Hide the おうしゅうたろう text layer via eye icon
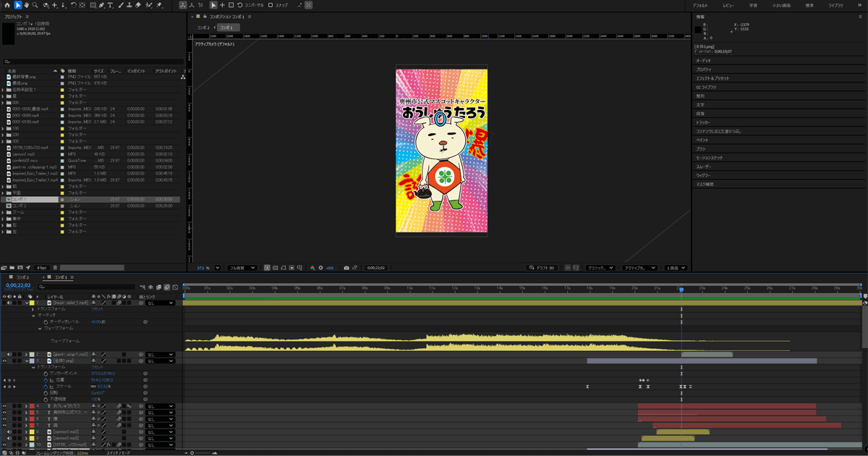Image resolution: width=868 pixels, height=456 pixels. [4, 406]
